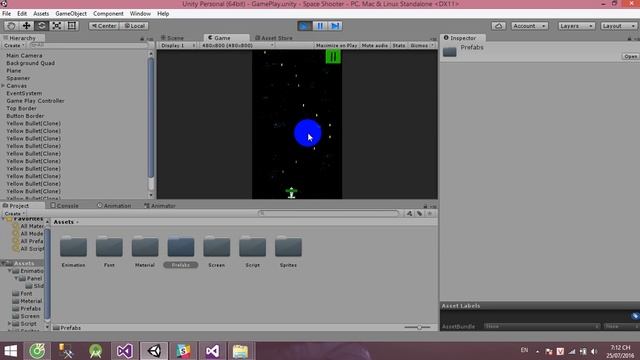
Task: Click Open button in Inspector
Action: point(630,56)
